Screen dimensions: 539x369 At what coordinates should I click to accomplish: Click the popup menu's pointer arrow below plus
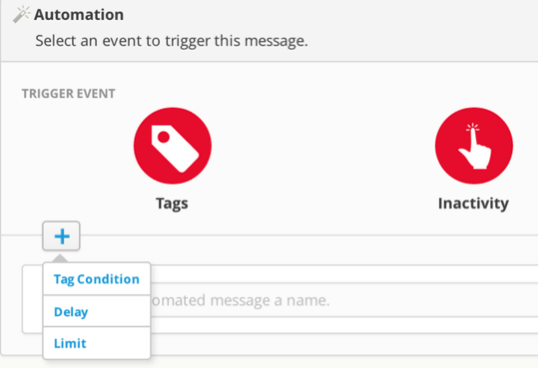coord(60,258)
